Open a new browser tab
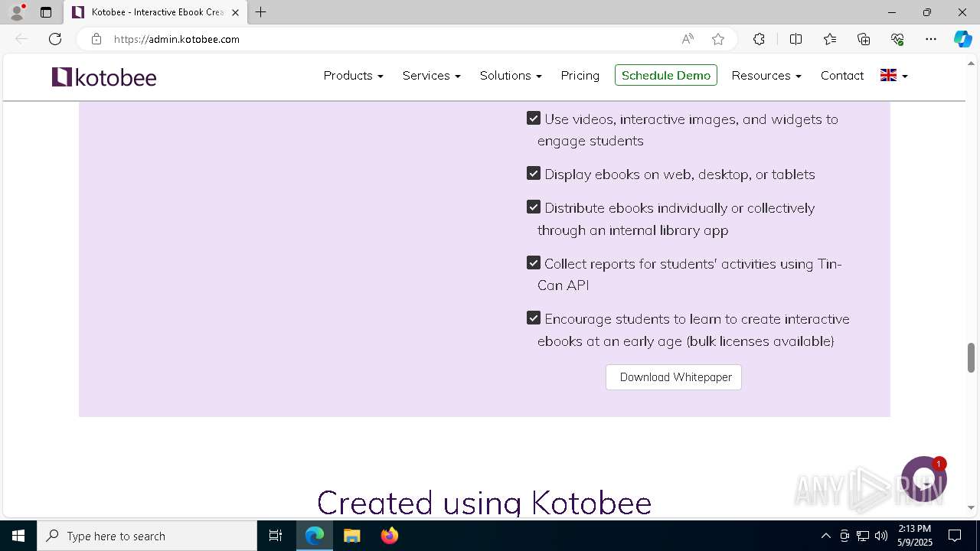 pos(261,12)
